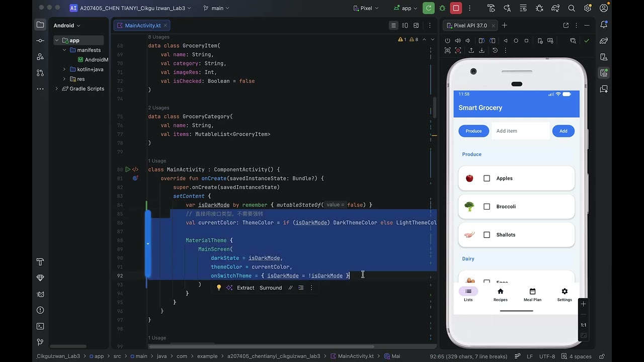Select the MainActivity.kt editor tab
Screen dimensions: 644x362
(x=142, y=25)
